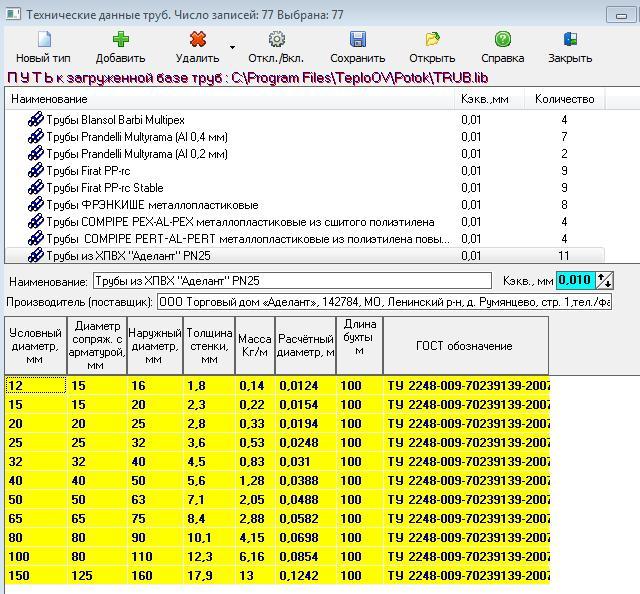Select Количество value 8 in ФРЭНКИШЕ row
The height and width of the screenshot is (594, 640).
pyautogui.click(x=564, y=205)
